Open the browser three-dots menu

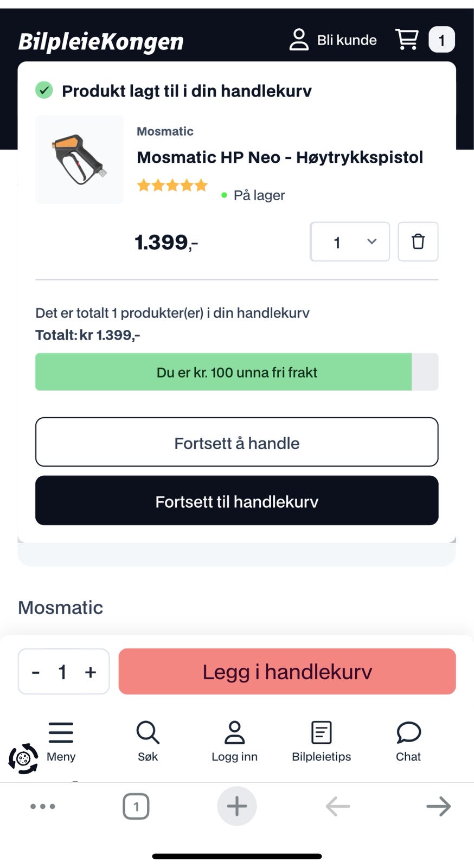[x=43, y=806]
